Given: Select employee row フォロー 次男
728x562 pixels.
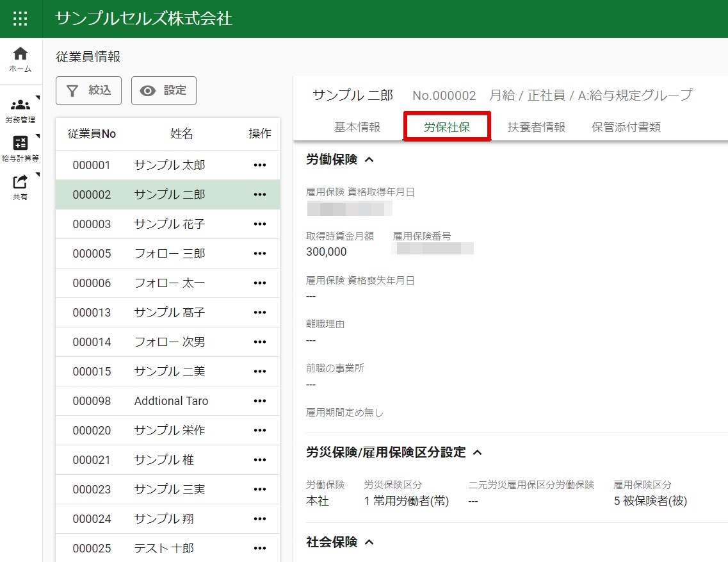Looking at the screenshot, I should tap(168, 342).
